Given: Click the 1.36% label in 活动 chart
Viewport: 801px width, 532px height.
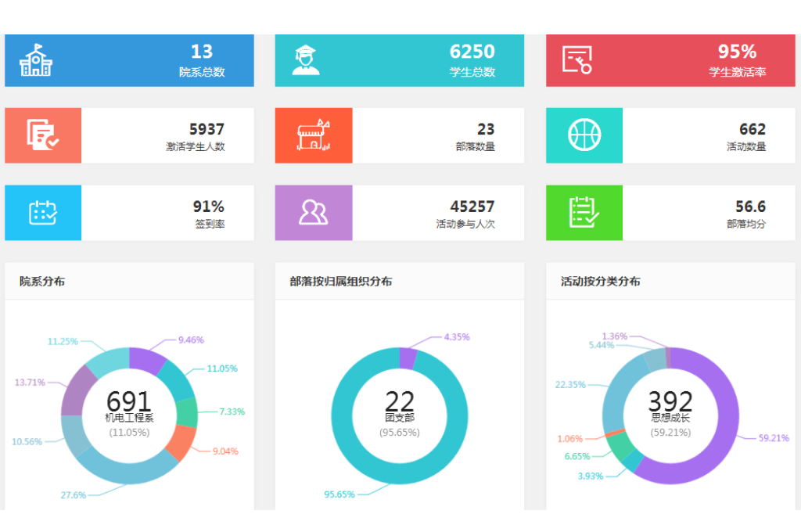Looking at the screenshot, I should pos(614,336).
